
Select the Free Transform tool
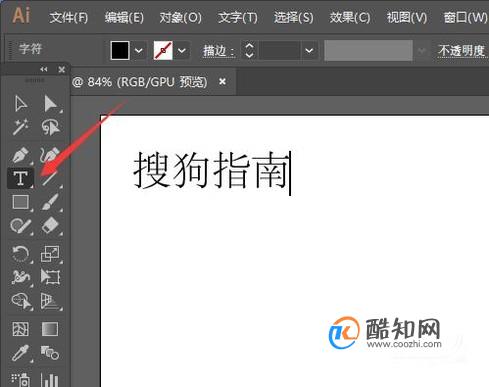(x=50, y=277)
